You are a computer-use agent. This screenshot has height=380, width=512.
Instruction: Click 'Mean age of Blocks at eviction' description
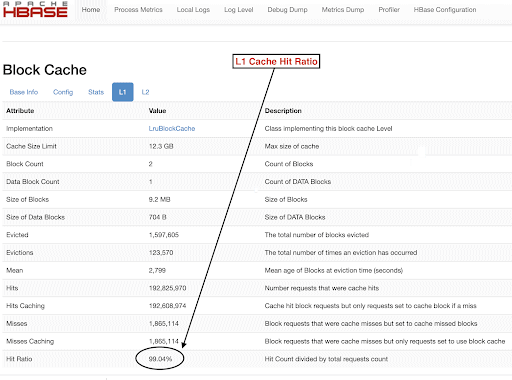334,270
